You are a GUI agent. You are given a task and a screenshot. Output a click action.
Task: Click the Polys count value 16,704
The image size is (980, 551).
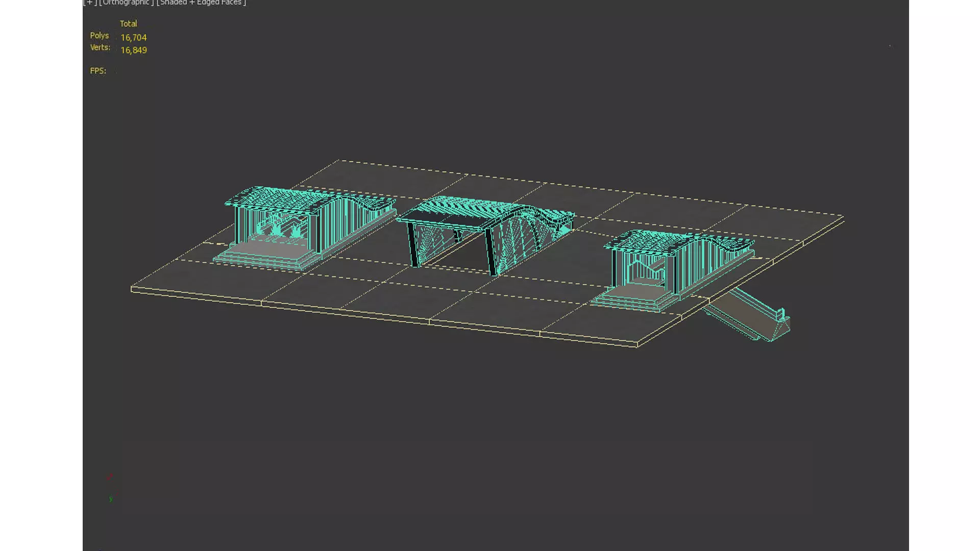pyautogui.click(x=134, y=38)
